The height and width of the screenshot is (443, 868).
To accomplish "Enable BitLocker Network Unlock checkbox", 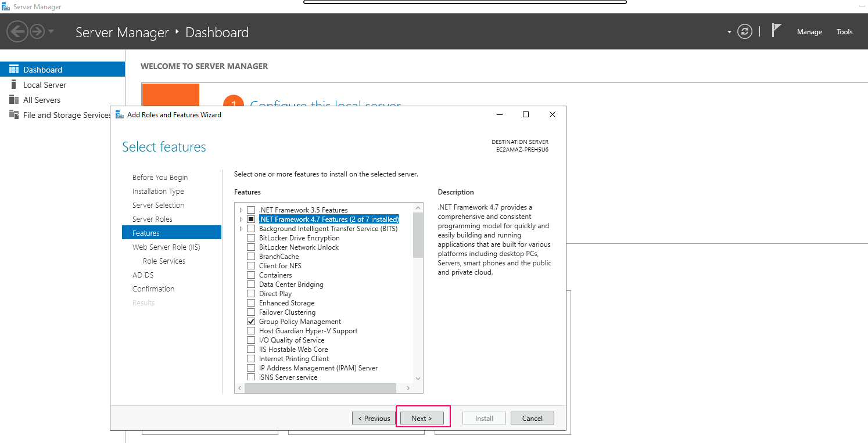I will [251, 247].
